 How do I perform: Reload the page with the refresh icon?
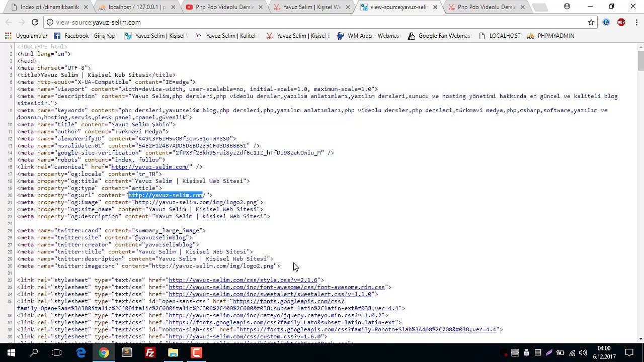(35, 22)
